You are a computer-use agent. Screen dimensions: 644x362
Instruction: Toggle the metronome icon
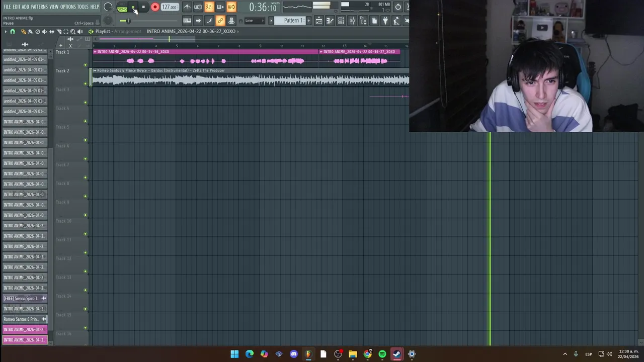[x=187, y=7]
